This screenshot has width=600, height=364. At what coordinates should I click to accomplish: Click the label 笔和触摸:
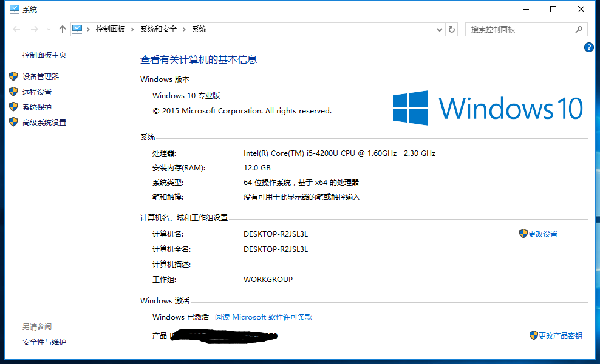[x=168, y=197]
